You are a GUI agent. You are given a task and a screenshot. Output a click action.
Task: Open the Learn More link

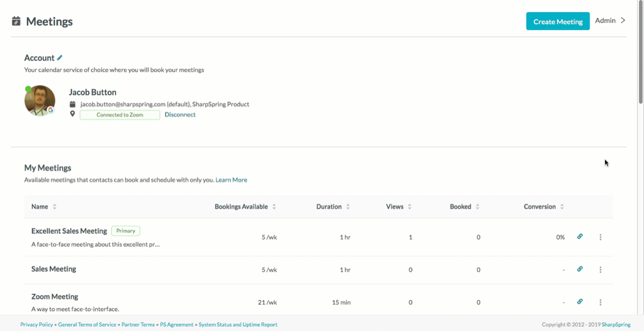pyautogui.click(x=232, y=180)
